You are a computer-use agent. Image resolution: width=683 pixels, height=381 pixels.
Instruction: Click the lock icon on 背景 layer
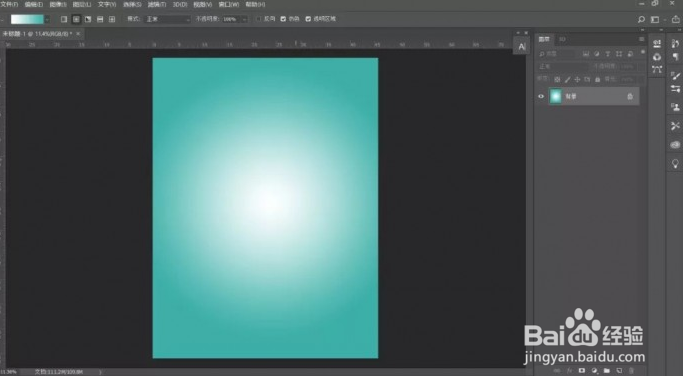630,97
